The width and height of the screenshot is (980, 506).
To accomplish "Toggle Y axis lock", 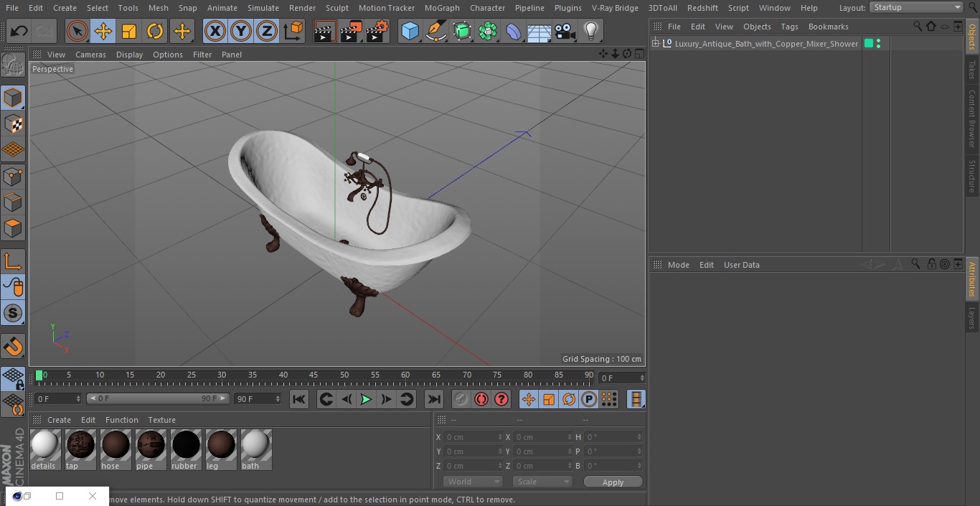I will (240, 32).
